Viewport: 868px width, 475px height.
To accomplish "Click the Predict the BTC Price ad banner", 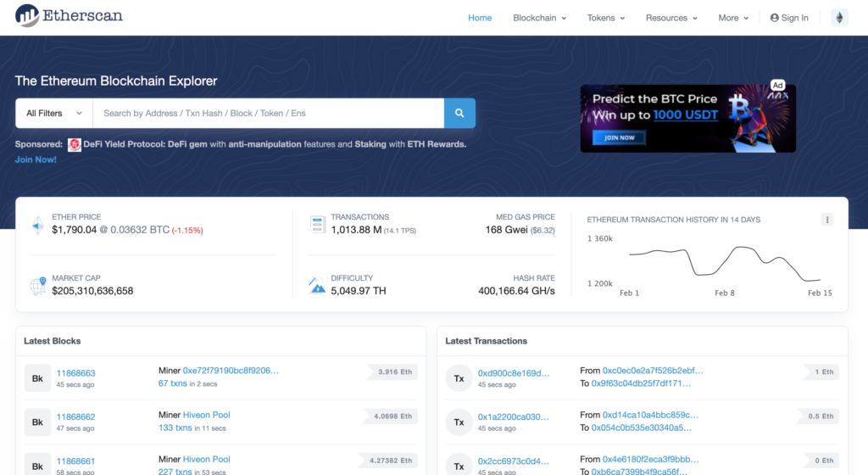I will point(687,119).
